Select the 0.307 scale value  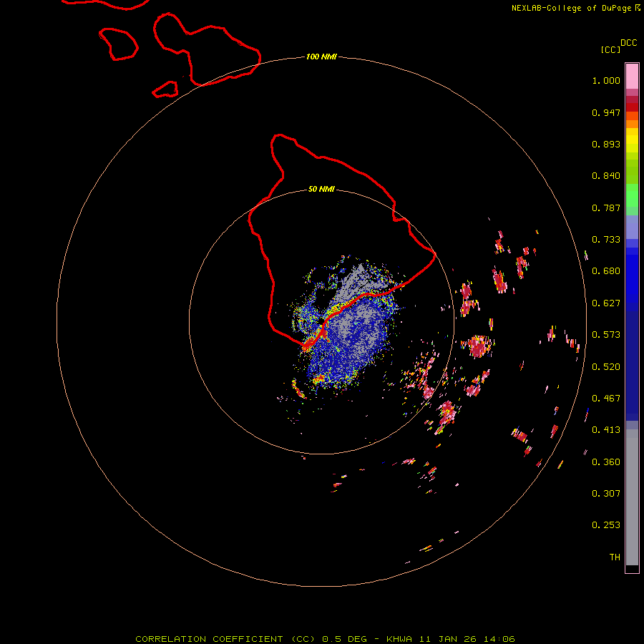pos(606,494)
